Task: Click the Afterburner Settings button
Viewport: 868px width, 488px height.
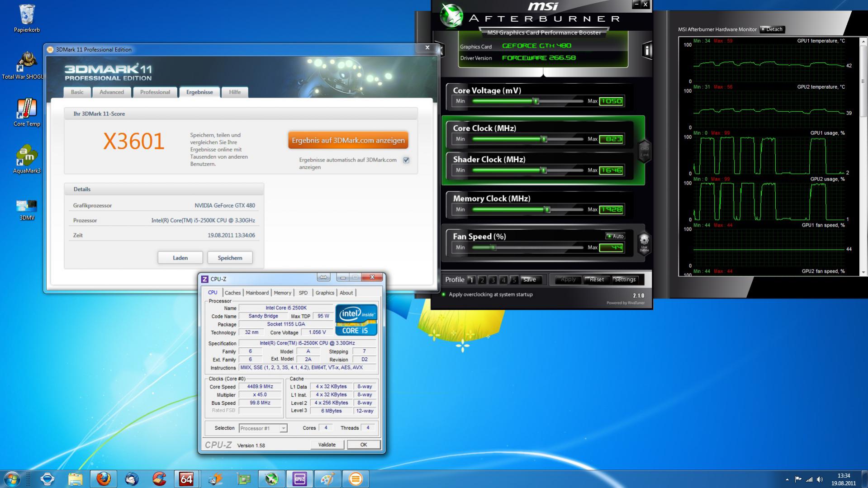Action: click(625, 280)
